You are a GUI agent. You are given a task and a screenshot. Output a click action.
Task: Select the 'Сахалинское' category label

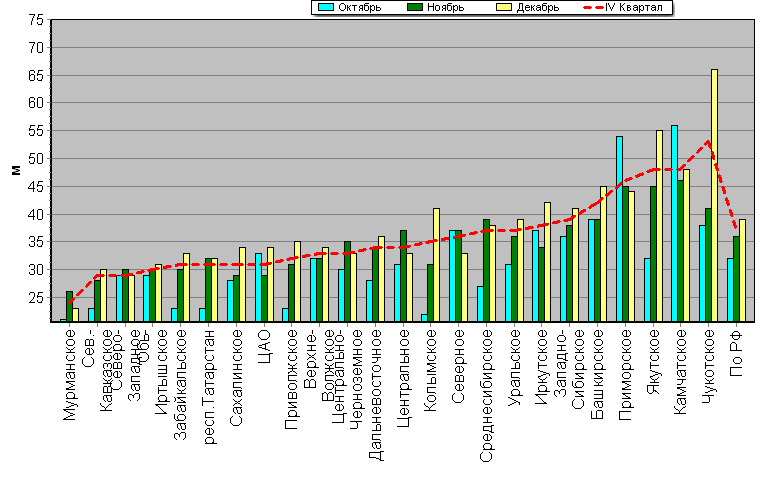tap(236, 377)
